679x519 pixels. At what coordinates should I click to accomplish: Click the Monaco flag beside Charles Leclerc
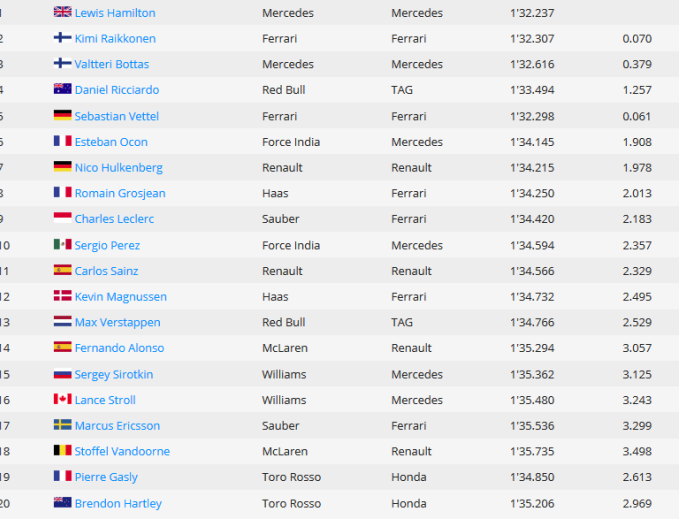[62, 219]
